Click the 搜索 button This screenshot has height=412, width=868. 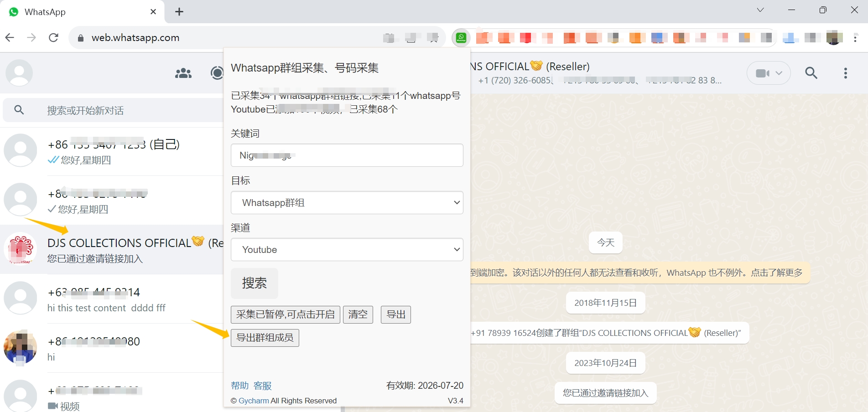[x=255, y=283]
